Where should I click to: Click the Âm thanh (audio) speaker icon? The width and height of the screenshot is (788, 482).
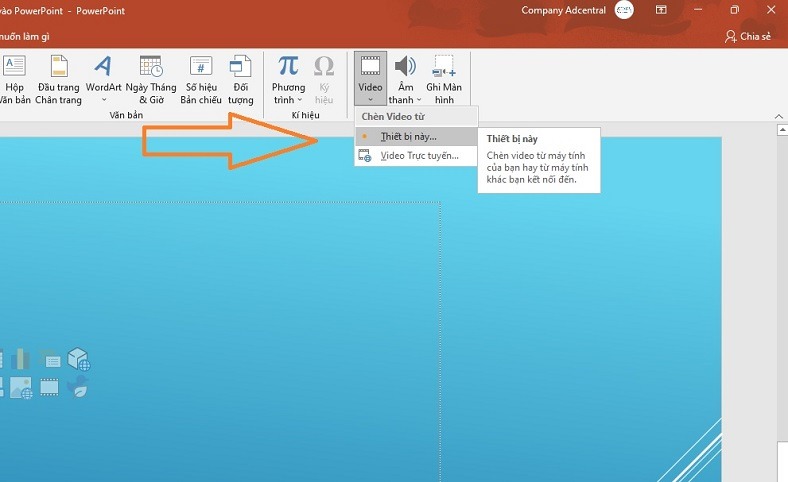(405, 67)
